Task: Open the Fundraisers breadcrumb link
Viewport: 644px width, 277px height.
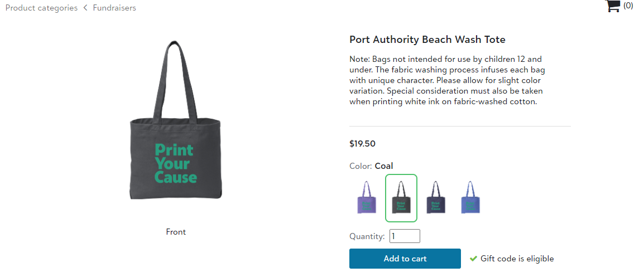Action: 114,8
